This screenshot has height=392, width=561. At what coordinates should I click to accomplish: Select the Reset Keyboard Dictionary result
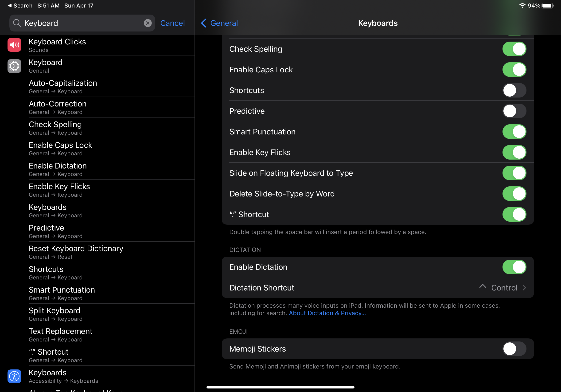[76, 252]
